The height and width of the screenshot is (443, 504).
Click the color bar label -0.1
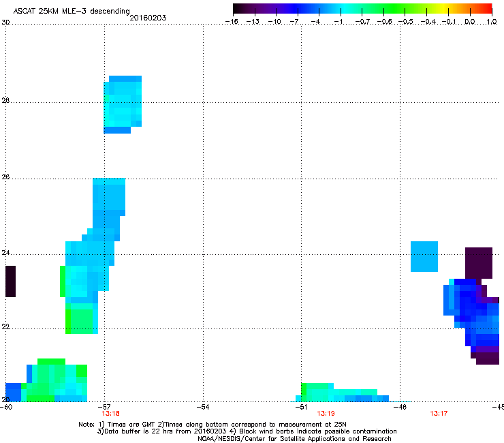tap(450, 22)
